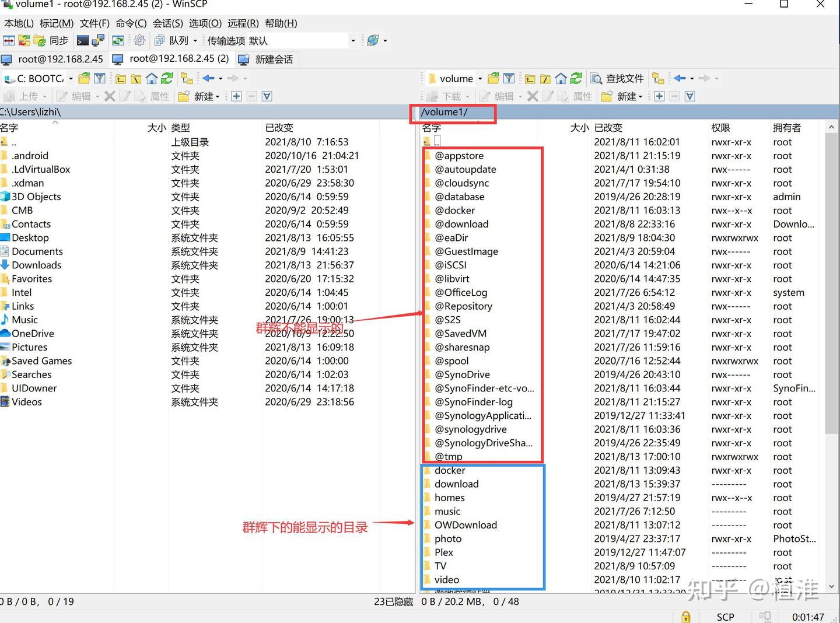The image size is (840, 623).
Task: Sort remote files by 权限 column header
Action: [x=738, y=128]
